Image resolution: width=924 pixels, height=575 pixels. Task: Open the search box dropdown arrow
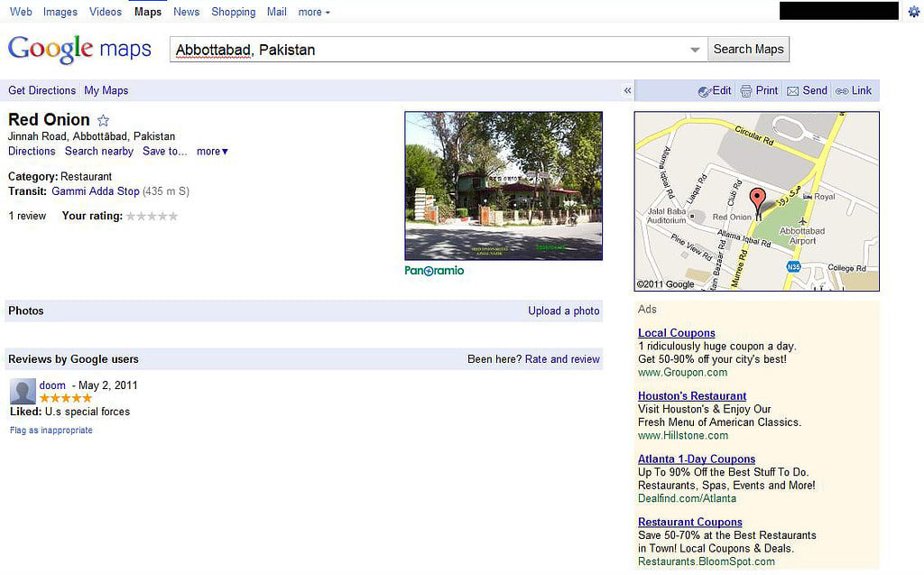pos(695,50)
